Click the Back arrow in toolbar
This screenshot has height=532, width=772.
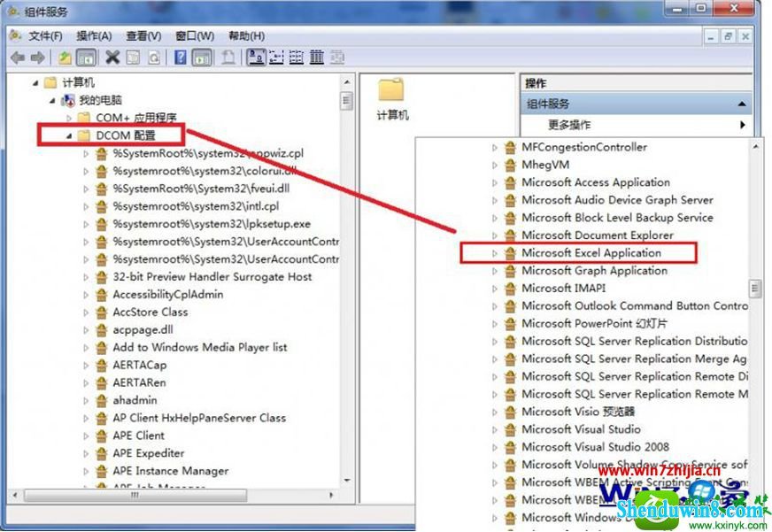coord(18,58)
